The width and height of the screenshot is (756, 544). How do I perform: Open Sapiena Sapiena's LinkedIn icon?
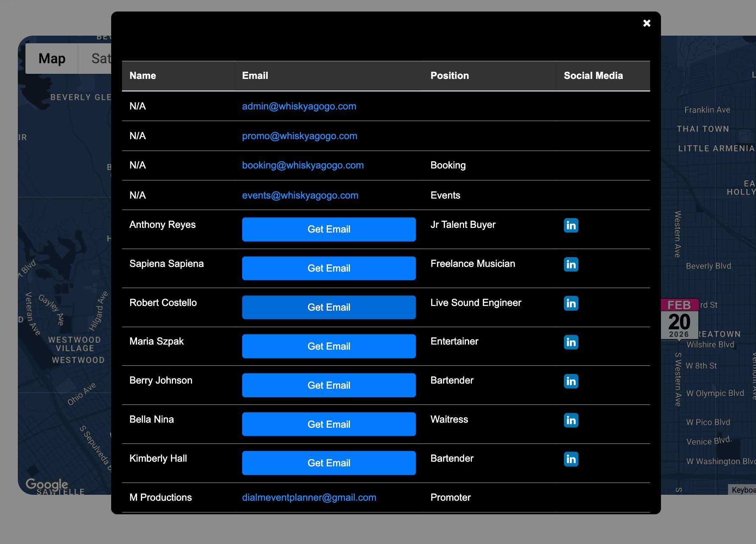pos(571,264)
